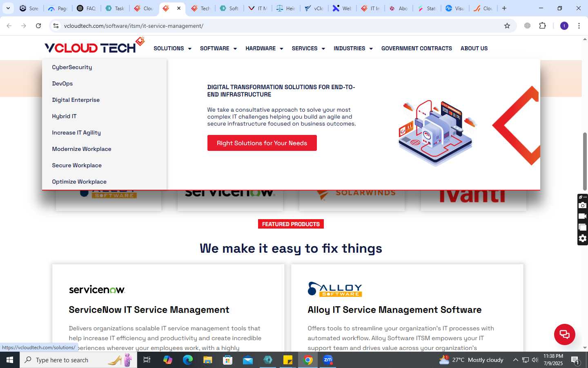Click the FEATURED PRODUCTS label
Screen dimensions: 588x368
click(291, 224)
